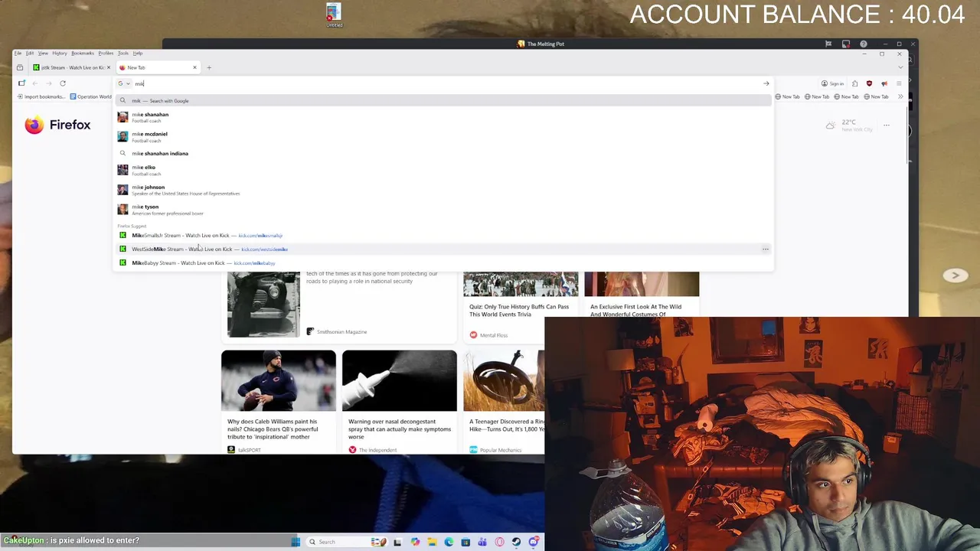Viewport: 980px width, 551px height.
Task: Switch to the jstlk Stream Kick tab
Action: (x=71, y=67)
